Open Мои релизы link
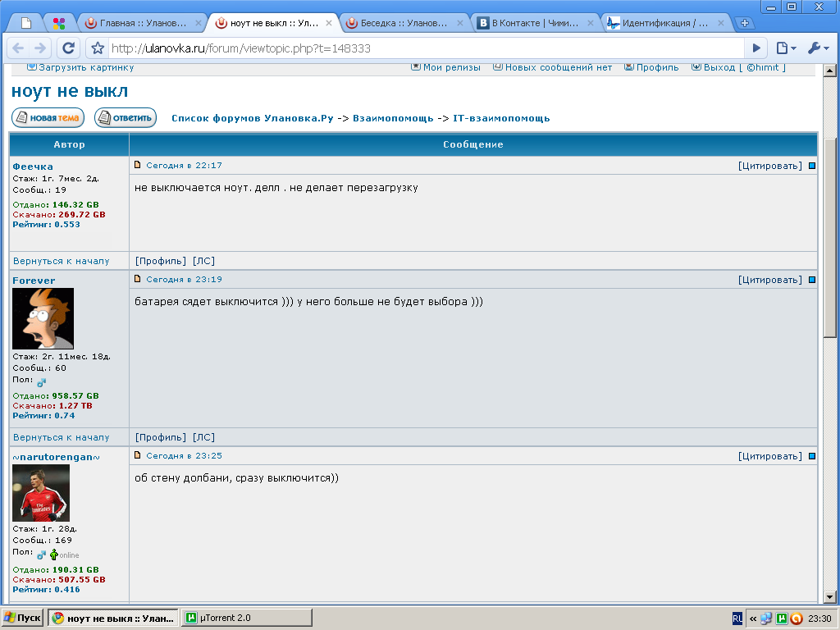 (x=451, y=67)
